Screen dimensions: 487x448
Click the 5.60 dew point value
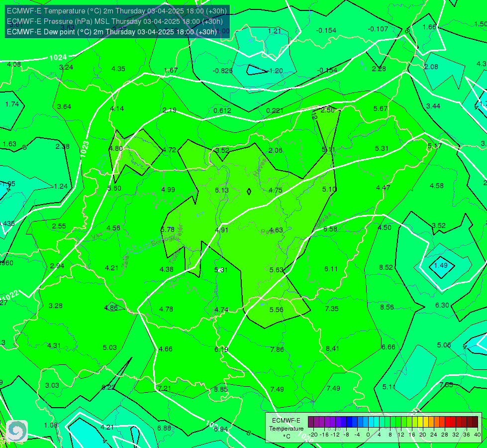114,188
